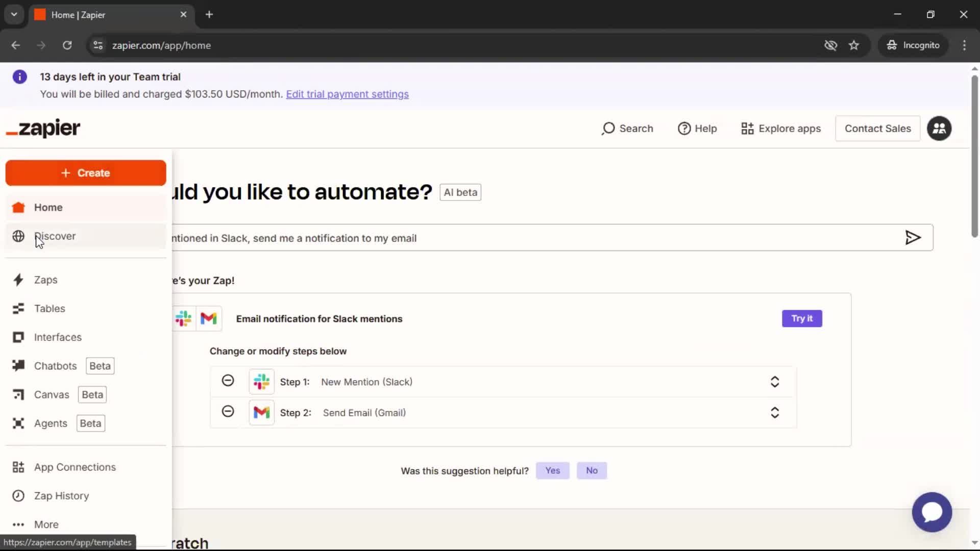980x551 pixels.
Task: Reload the page in browser
Action: [x=67, y=45]
